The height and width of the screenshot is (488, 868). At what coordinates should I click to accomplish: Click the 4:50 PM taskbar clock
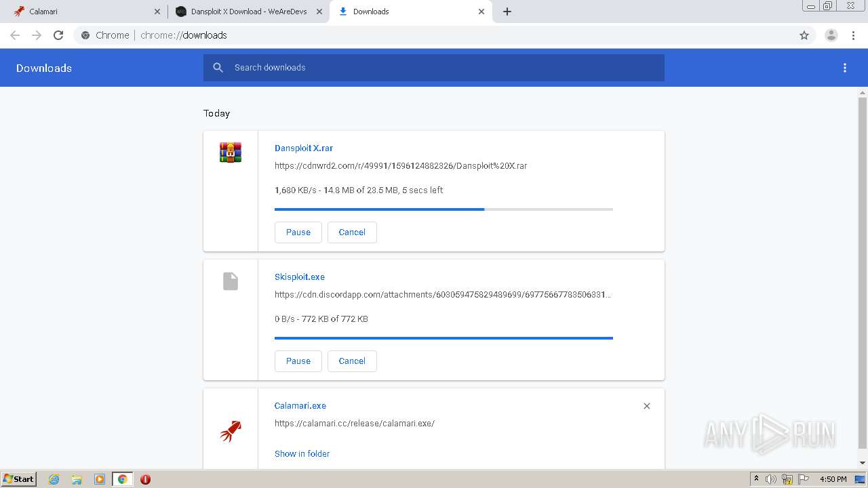(833, 479)
